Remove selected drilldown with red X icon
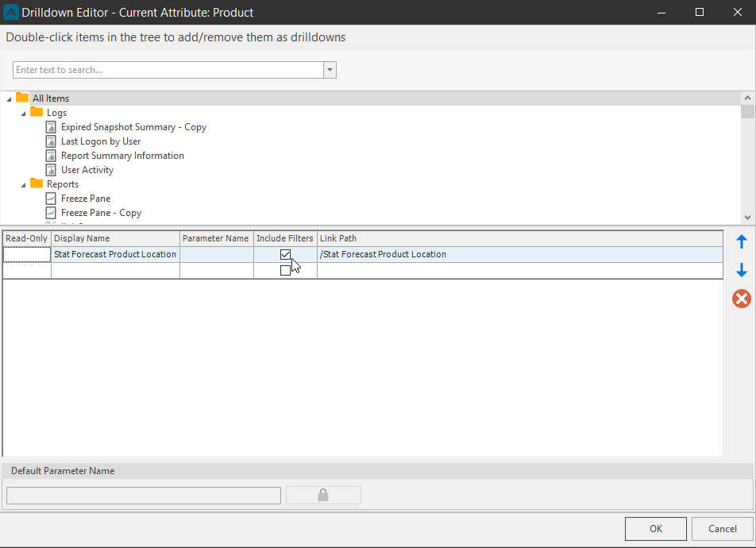756x548 pixels. (742, 299)
